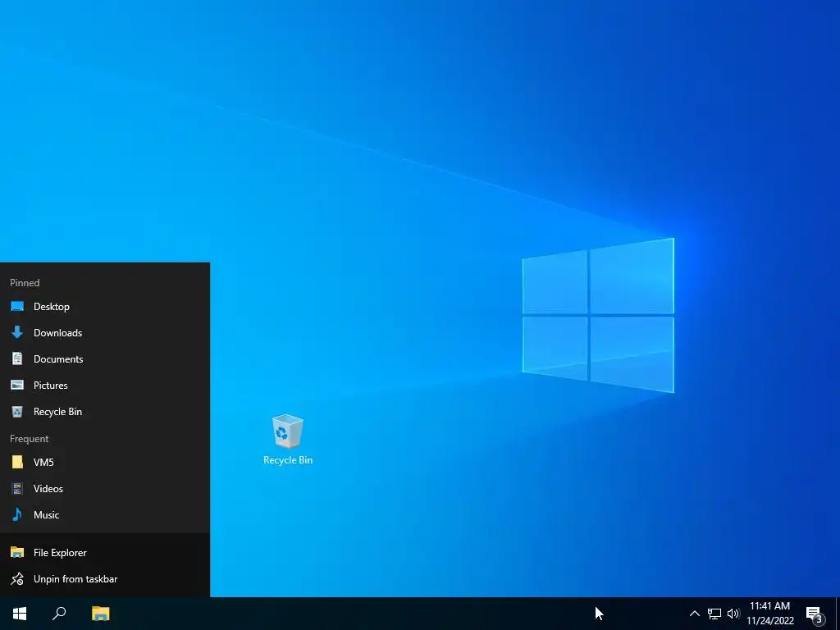Show hidden tray icons chevron

pos(694,614)
